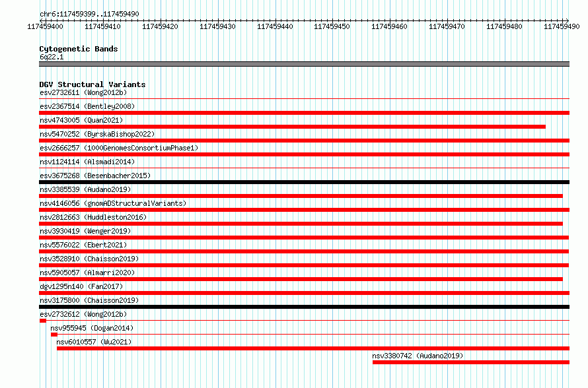Click esv3675268 (Besenbacher2015) label
588x388 pixels.
click(95, 176)
